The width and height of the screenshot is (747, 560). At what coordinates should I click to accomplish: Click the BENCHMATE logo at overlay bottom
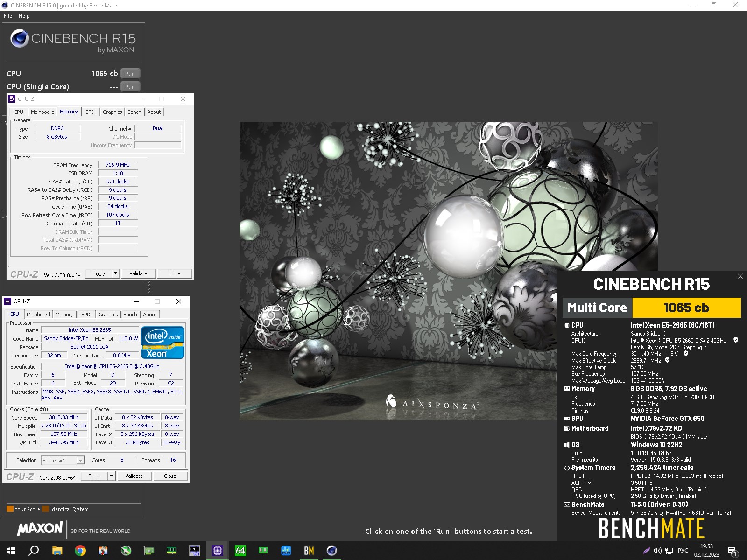point(651,528)
